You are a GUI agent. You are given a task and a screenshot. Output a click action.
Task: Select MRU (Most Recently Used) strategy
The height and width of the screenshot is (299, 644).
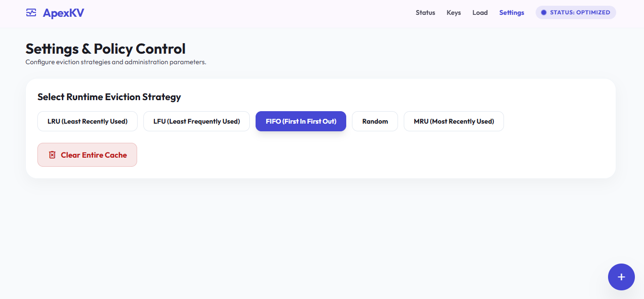tap(454, 121)
